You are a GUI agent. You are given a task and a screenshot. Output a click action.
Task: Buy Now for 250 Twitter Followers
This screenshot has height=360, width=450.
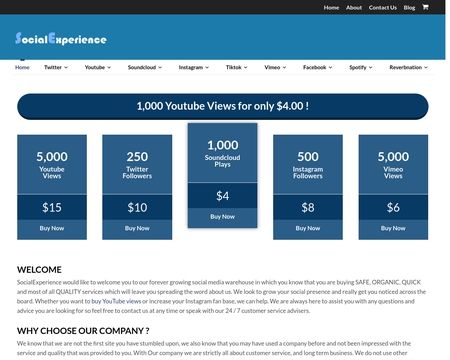(x=137, y=228)
